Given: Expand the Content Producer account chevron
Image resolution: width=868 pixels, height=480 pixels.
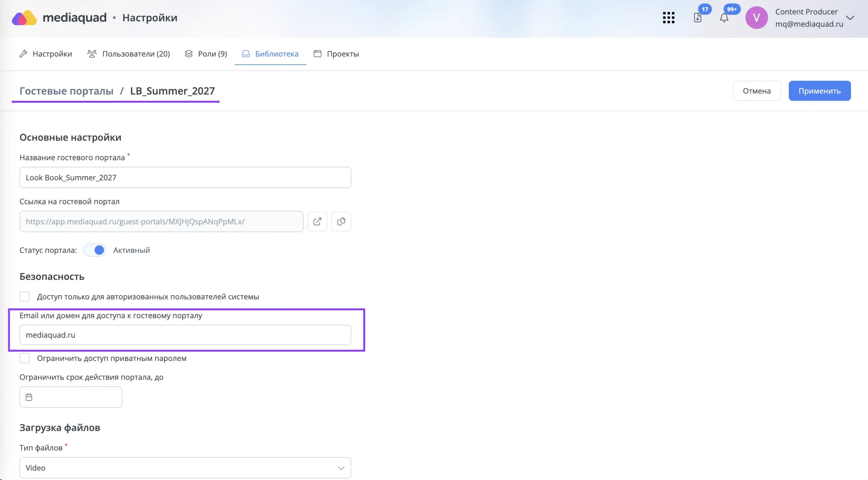Looking at the screenshot, I should [x=850, y=18].
